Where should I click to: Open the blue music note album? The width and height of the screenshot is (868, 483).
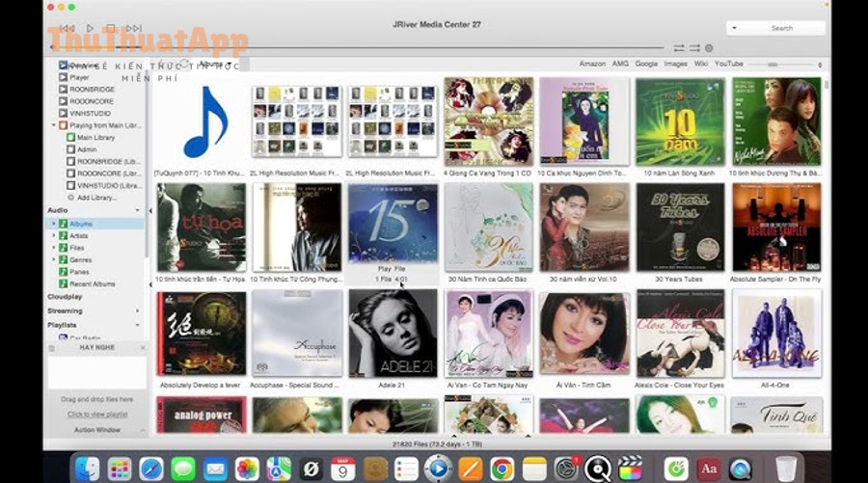pyautogui.click(x=204, y=121)
